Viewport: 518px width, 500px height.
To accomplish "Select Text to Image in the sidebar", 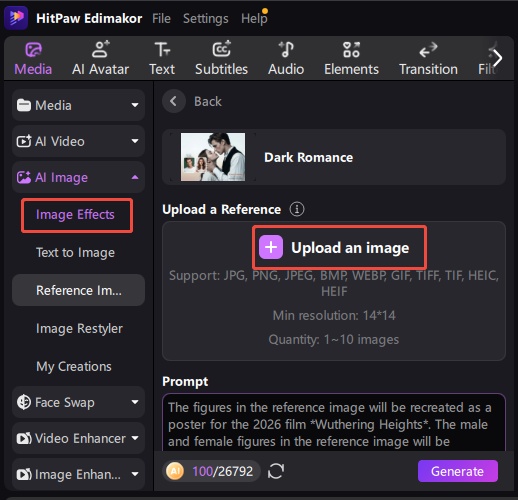I will [x=75, y=253].
